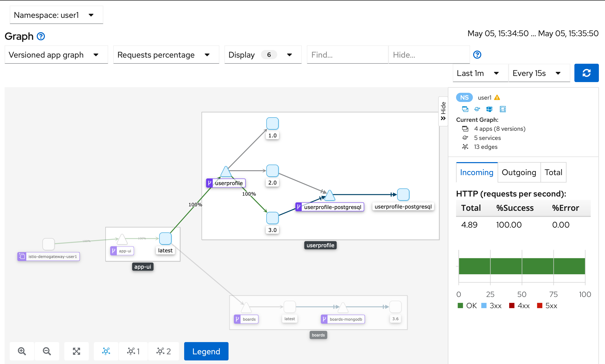Click the 5xx legend swatch
This screenshot has width=605, height=364.
[539, 306]
